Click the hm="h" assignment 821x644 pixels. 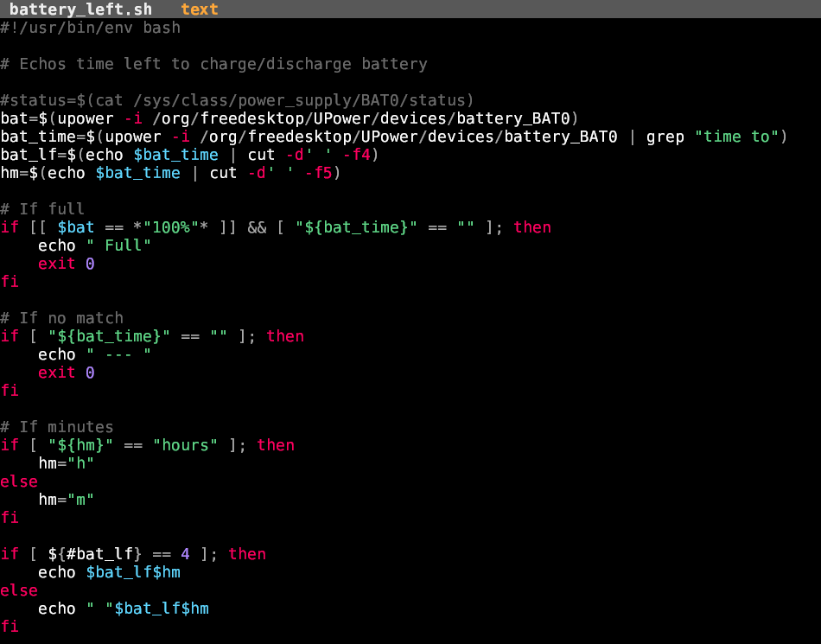pyautogui.click(x=67, y=463)
